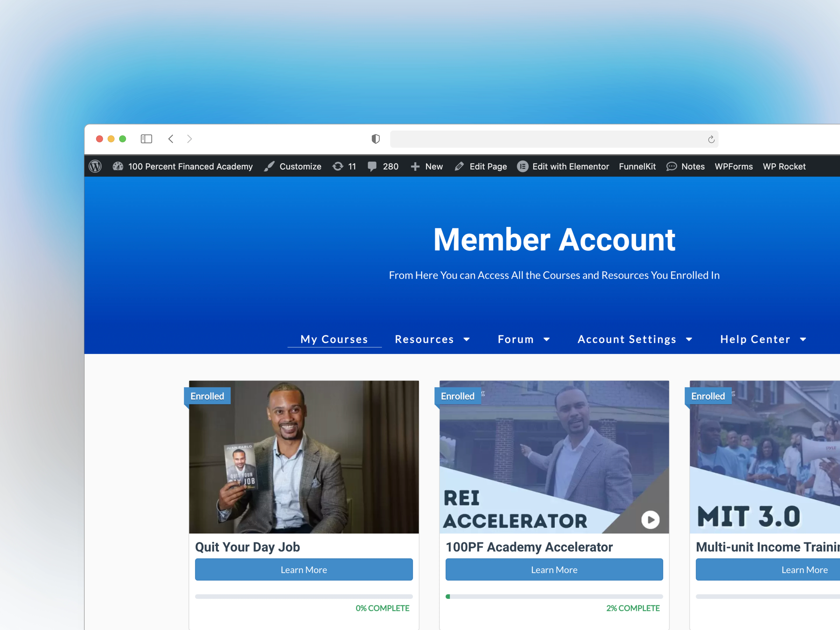This screenshot has width=840, height=630.
Task: Click the Multi-unit Income Training progress bar
Action: [x=768, y=597]
